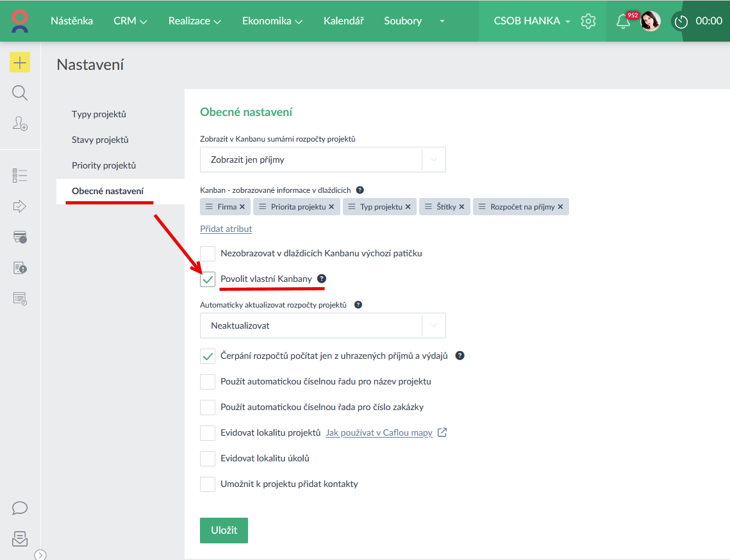
Task: Open user profile avatar
Action: coord(651,21)
